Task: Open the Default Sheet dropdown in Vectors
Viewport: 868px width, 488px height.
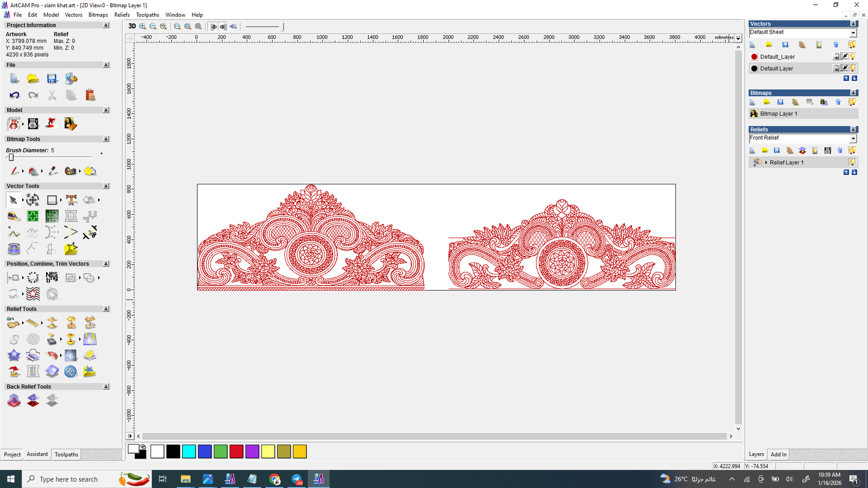Action: 852,32
